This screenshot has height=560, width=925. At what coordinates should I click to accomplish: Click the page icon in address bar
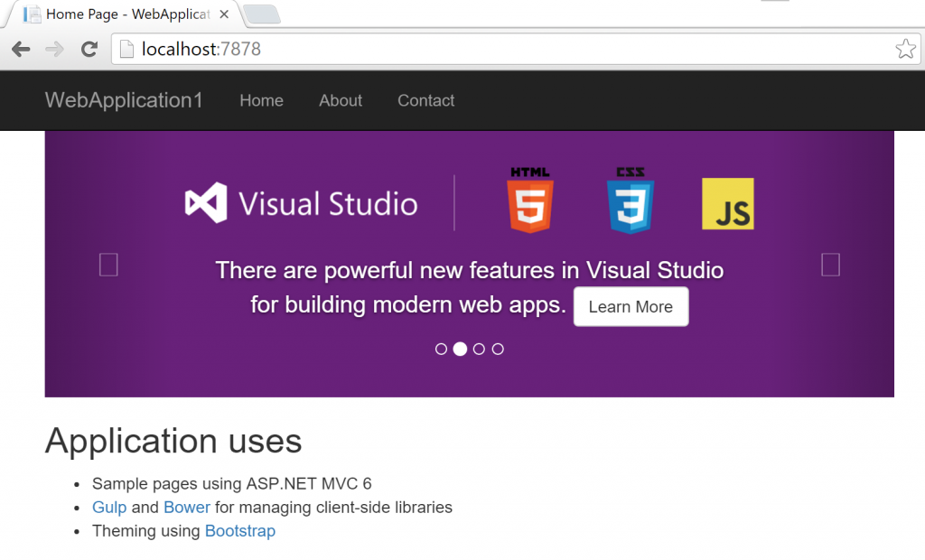(x=126, y=49)
